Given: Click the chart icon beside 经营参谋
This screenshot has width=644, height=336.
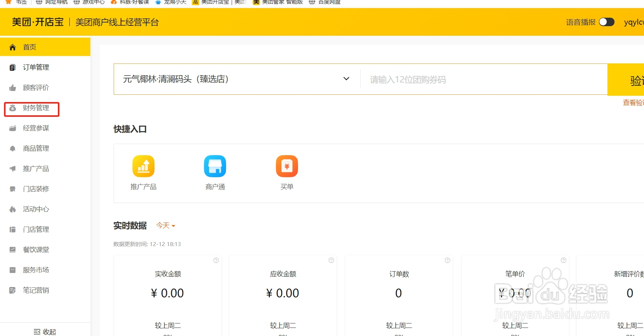Looking at the screenshot, I should [x=13, y=128].
